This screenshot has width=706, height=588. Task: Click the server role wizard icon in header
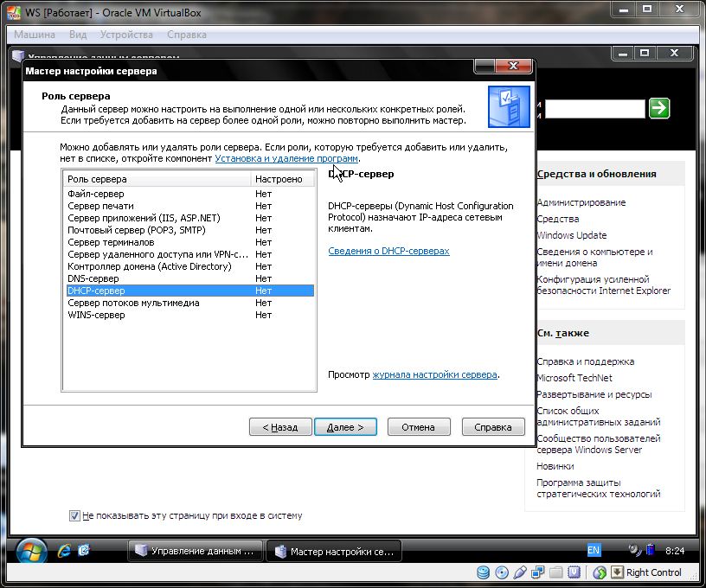pos(509,107)
